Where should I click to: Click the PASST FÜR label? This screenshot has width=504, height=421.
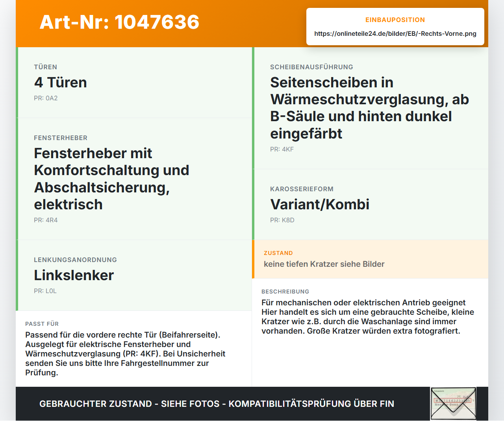pyautogui.click(x=42, y=324)
